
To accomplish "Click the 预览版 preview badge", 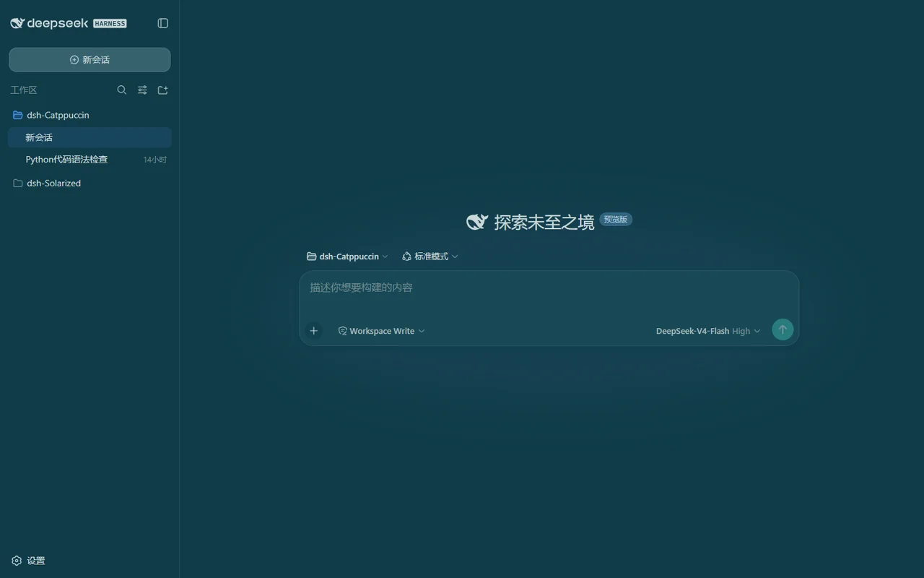I will (616, 220).
